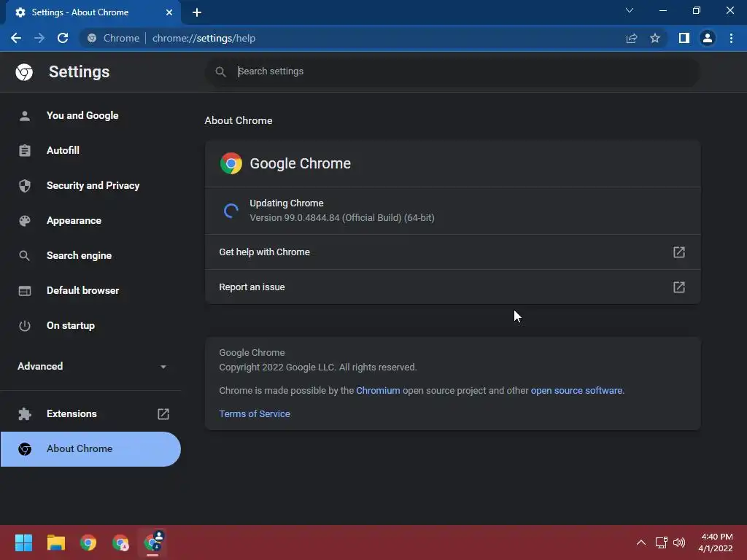747x560 pixels.
Task: Open Chrome three-dot menu
Action: point(731,38)
